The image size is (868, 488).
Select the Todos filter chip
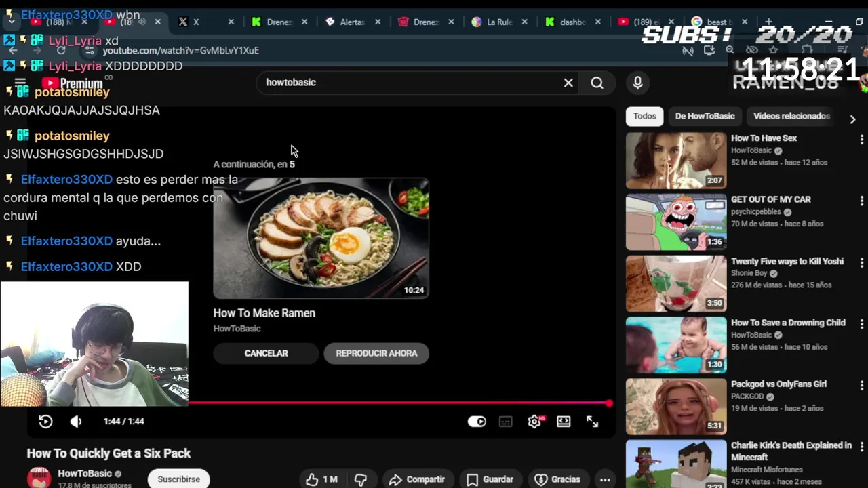[x=644, y=116]
